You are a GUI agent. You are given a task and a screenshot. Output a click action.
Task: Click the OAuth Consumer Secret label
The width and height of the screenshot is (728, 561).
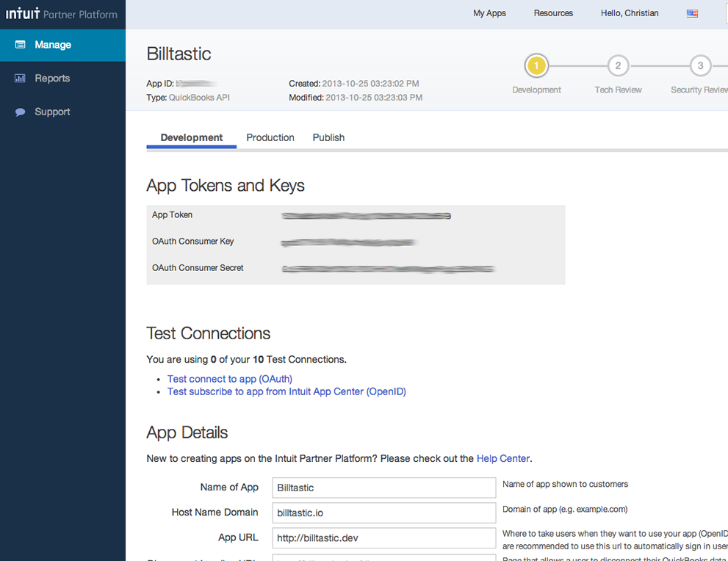[x=198, y=268]
